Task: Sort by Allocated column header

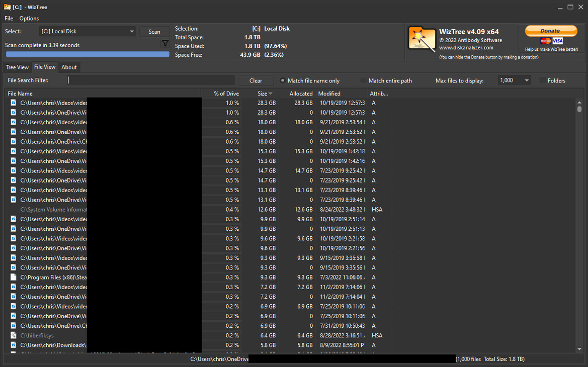Action: click(x=297, y=94)
